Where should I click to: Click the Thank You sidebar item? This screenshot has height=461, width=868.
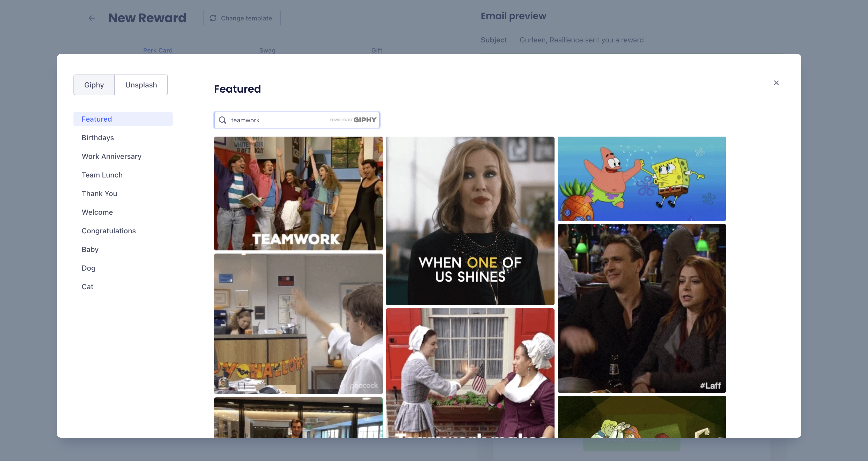coord(99,194)
